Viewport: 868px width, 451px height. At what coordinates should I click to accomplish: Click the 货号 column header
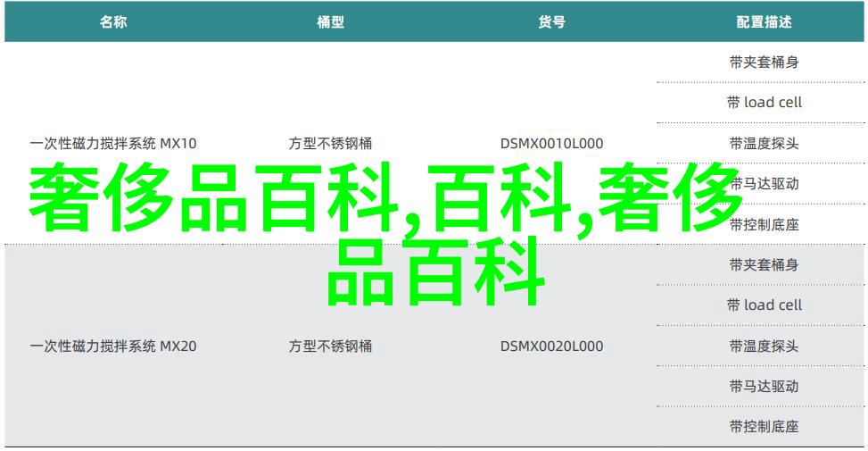551,22
